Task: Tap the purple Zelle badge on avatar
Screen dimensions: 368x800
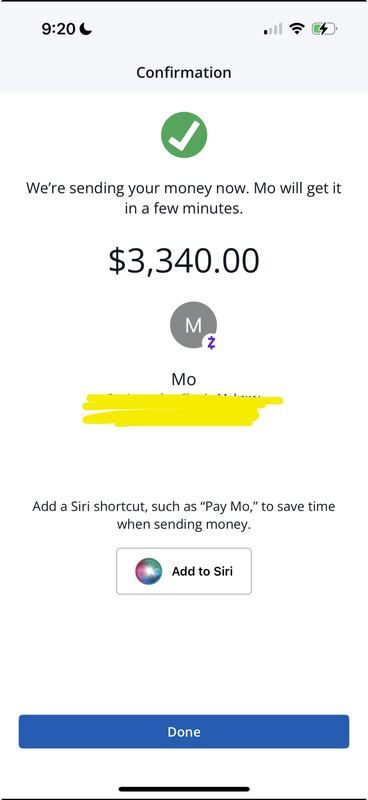Action: click(211, 343)
